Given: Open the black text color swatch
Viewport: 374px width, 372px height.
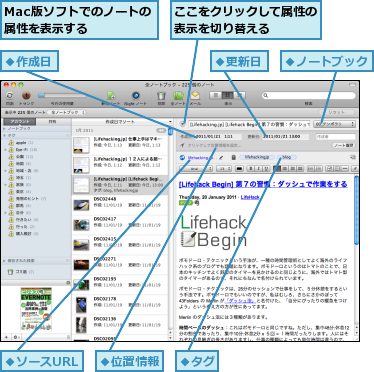Looking at the screenshot, I should pyautogui.click(x=239, y=169).
